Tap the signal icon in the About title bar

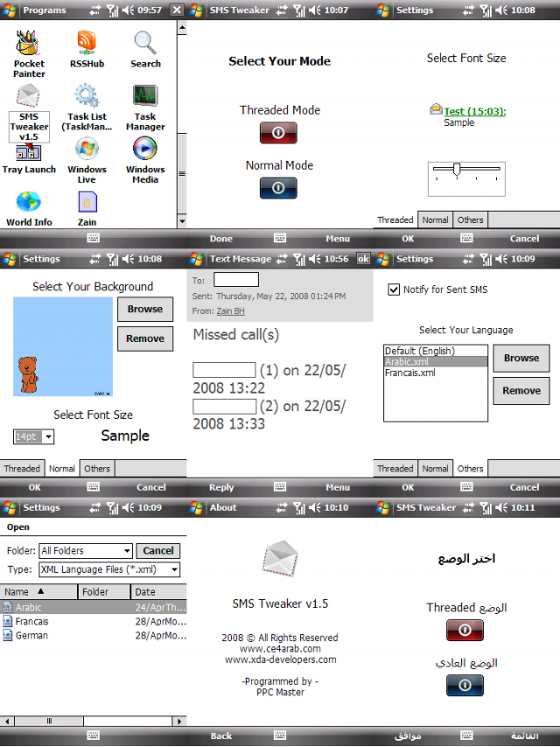tap(299, 508)
